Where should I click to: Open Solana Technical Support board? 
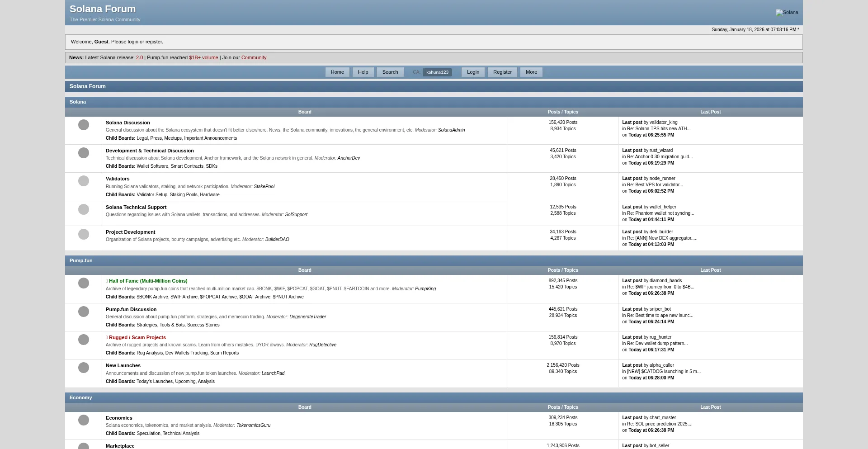pyautogui.click(x=136, y=207)
